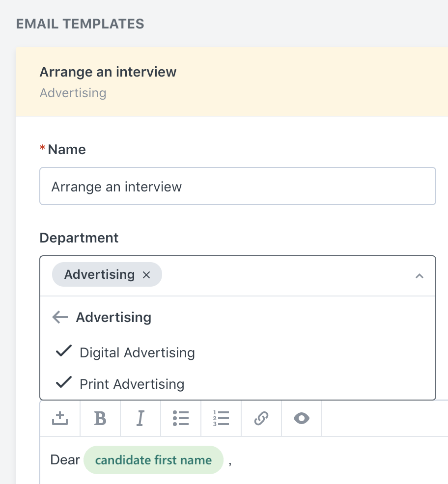Click the upload attachment icon in editor toolbar
448x484 pixels.
(60, 418)
